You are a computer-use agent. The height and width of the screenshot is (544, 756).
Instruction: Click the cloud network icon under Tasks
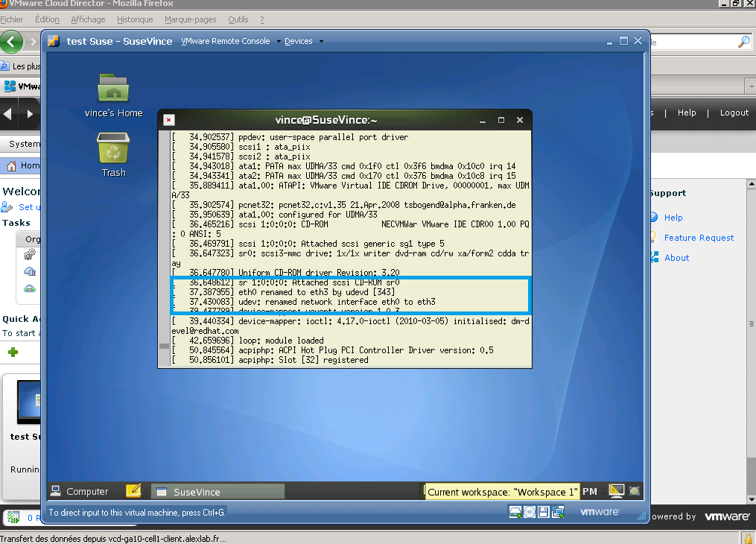point(30,288)
